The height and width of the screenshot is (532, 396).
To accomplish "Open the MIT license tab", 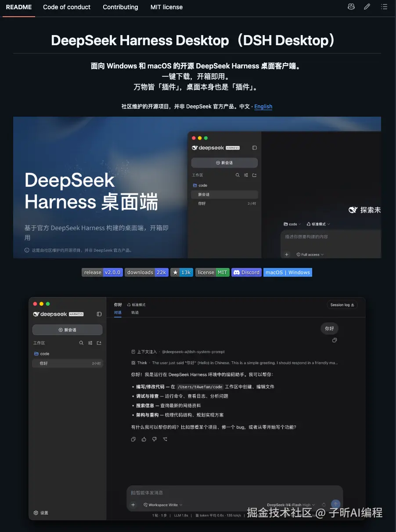I will 166,7.
